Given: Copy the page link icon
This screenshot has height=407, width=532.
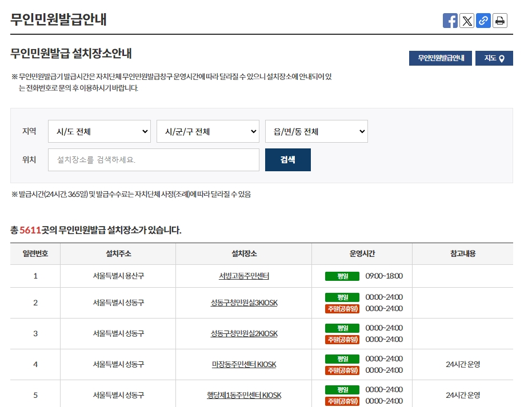Looking at the screenshot, I should pos(483,21).
